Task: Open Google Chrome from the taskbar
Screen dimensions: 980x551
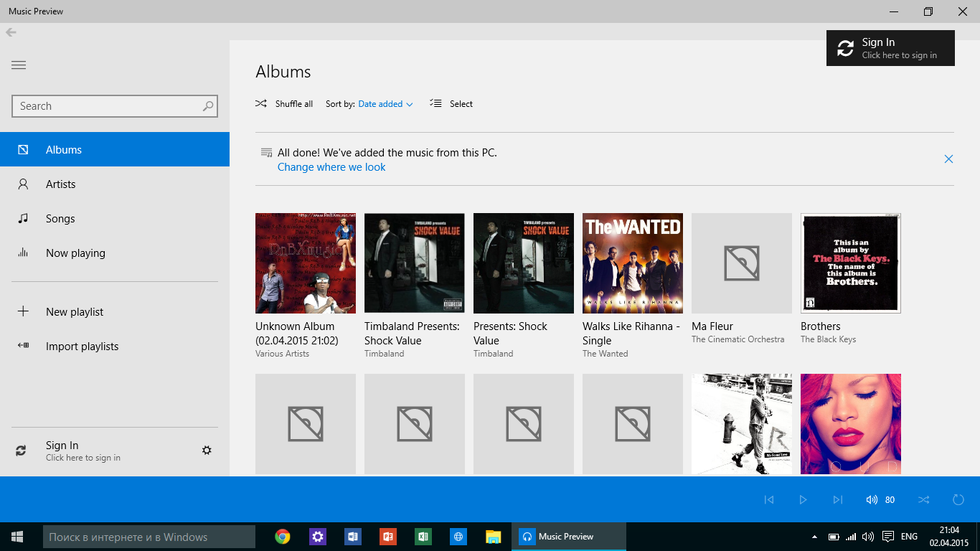Action: (x=283, y=537)
